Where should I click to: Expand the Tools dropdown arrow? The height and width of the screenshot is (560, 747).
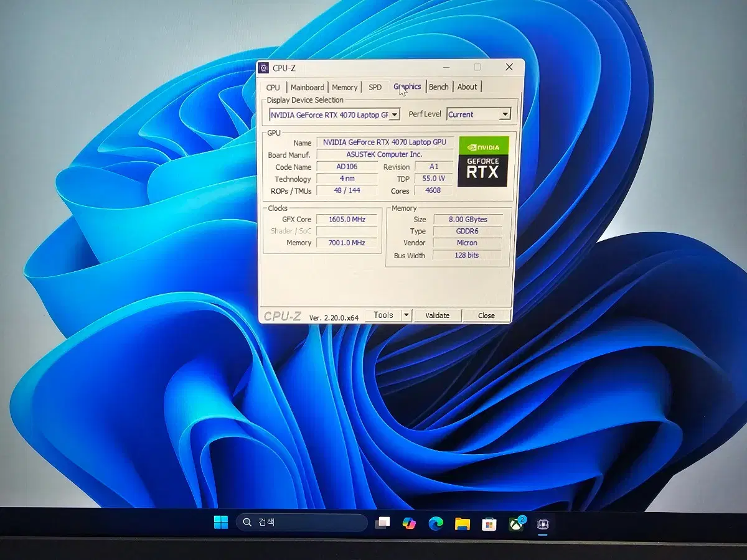point(406,315)
